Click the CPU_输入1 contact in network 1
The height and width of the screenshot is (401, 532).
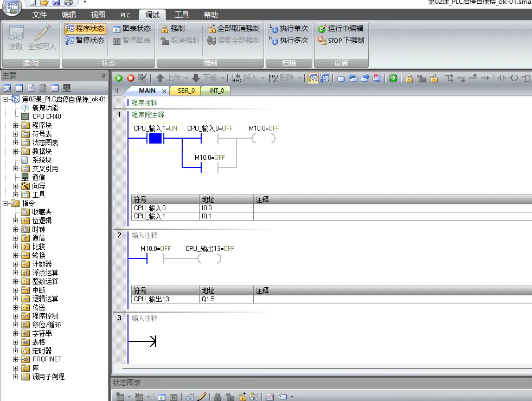pyautogui.click(x=156, y=138)
